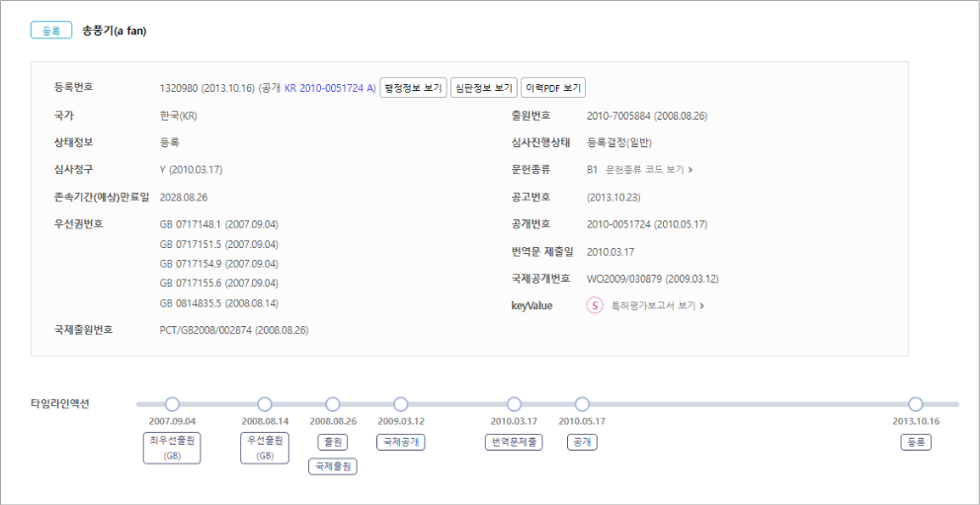Click the 국제출원 timeline tag

333,466
